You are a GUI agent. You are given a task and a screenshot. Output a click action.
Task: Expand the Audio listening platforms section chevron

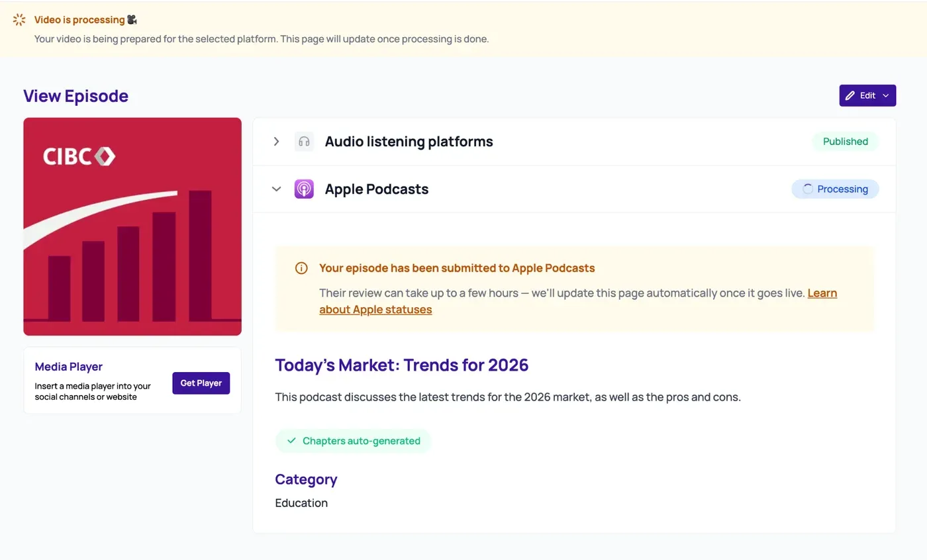[277, 142]
